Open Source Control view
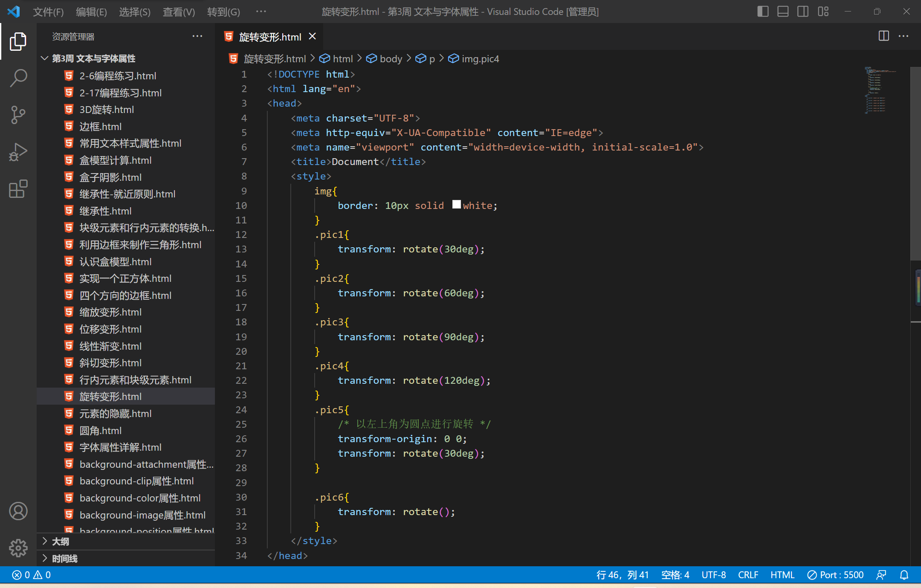 (x=18, y=115)
